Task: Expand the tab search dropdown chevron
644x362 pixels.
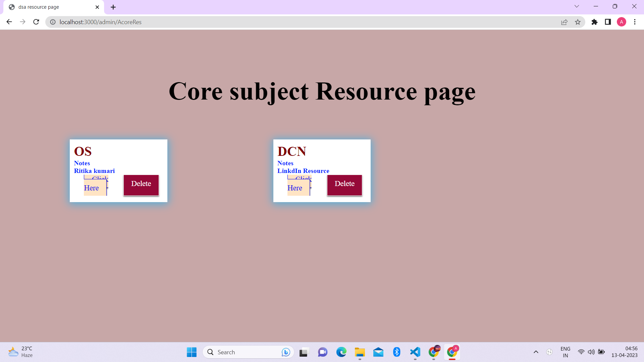Action: click(x=577, y=6)
